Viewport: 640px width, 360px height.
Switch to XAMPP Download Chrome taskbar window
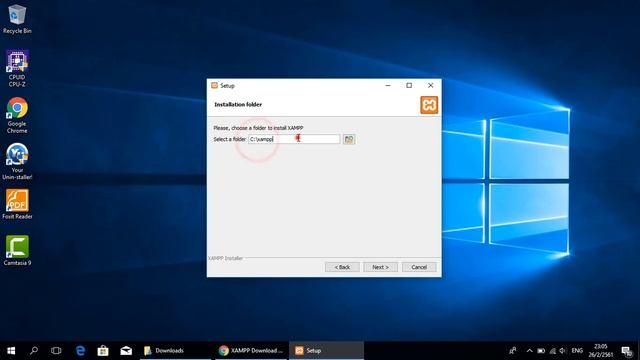point(250,351)
